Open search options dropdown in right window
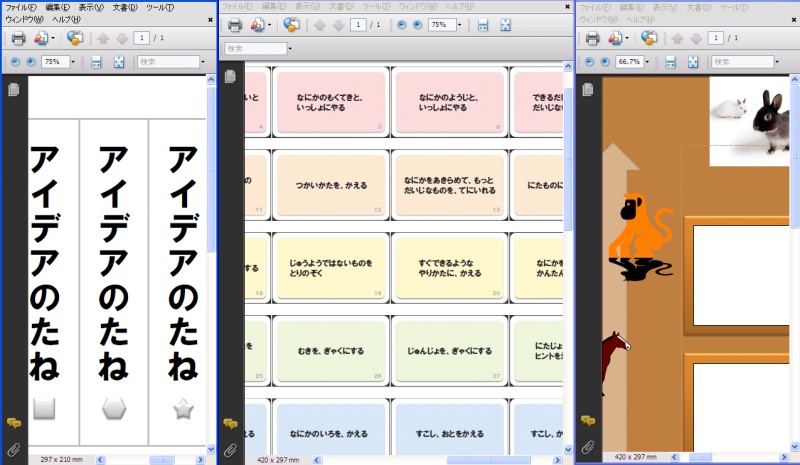Screen dimensions: 800x465 click(777, 62)
